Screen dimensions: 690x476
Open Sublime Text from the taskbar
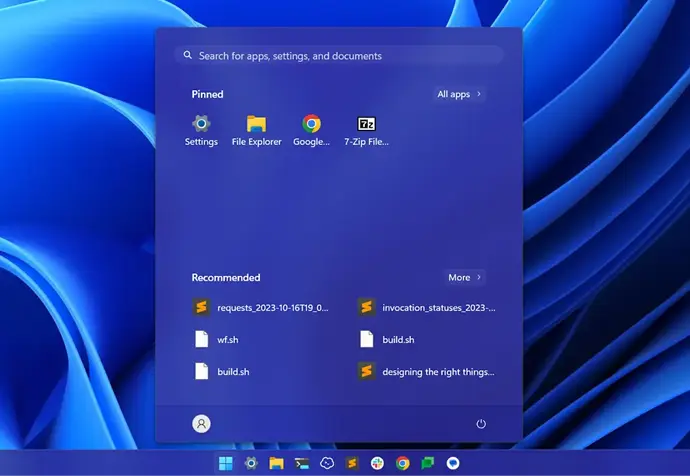click(352, 463)
